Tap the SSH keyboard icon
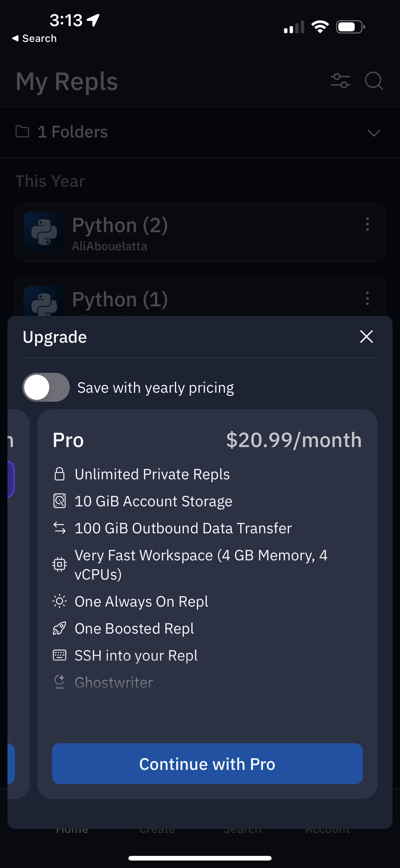Screen dimensions: 400x868 [60, 655]
